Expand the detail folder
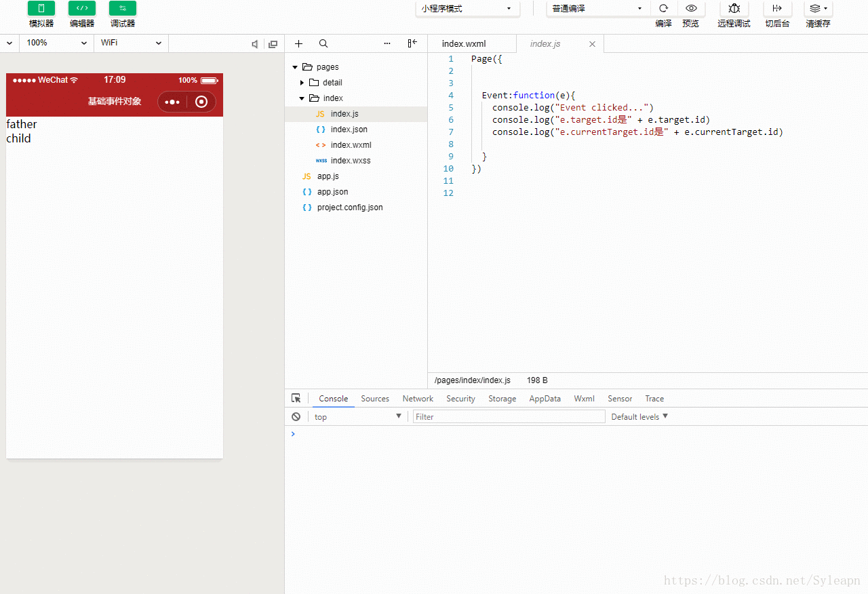This screenshot has height=594, width=868. coord(302,83)
